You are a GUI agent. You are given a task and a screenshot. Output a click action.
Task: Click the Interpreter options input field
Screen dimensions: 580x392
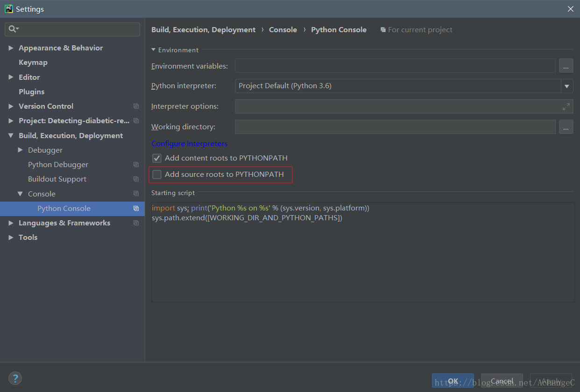[404, 106]
